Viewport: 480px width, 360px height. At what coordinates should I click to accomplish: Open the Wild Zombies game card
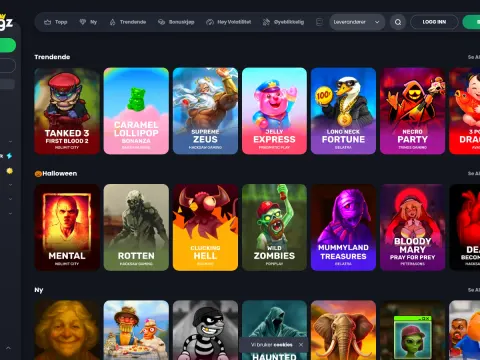tap(274, 227)
